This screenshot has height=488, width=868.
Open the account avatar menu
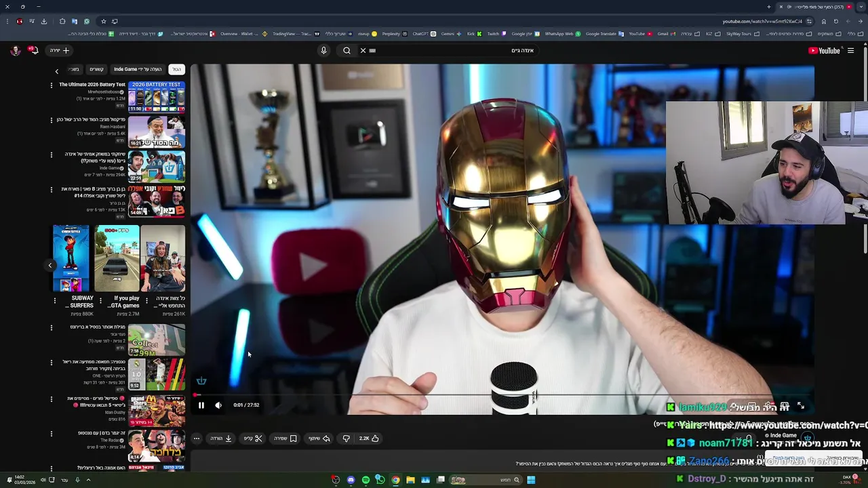[x=15, y=50]
